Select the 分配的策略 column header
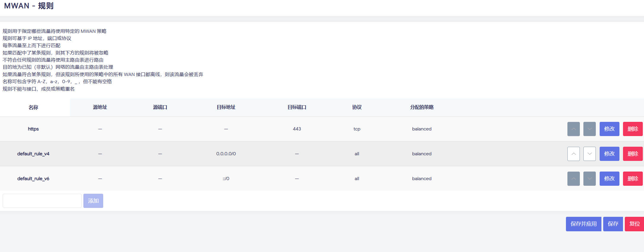Viewport: 644px width, 252px height. (422, 107)
